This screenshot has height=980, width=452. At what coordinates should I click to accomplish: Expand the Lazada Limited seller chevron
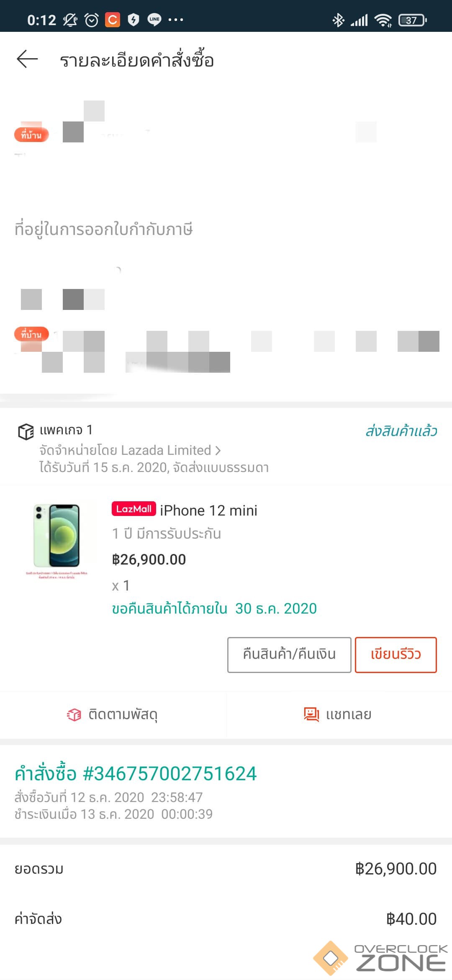tap(218, 450)
